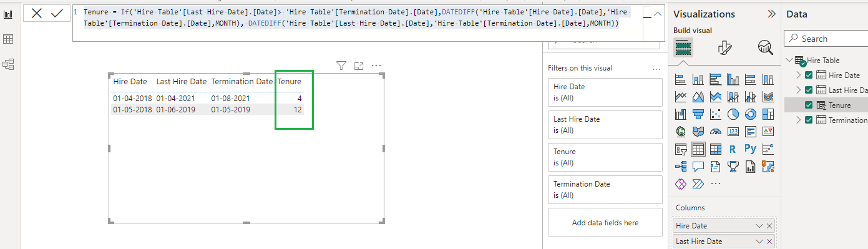868x249 pixels.
Task: Uncheck the Last Hire Date field checkbox
Action: click(x=809, y=90)
